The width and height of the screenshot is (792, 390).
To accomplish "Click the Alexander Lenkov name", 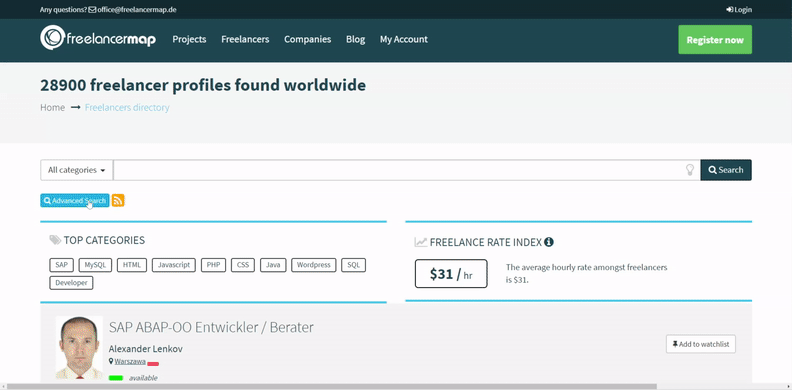I will pyautogui.click(x=145, y=349).
